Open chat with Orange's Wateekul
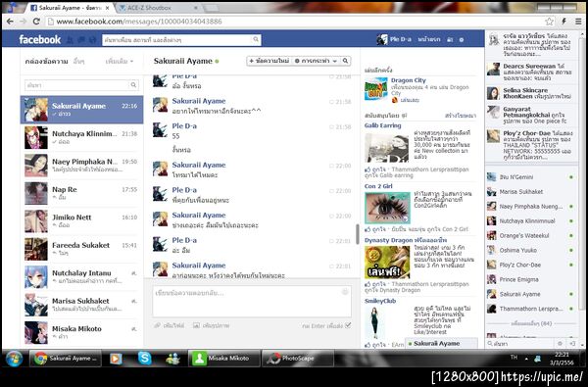588x387 pixels. pos(530,235)
